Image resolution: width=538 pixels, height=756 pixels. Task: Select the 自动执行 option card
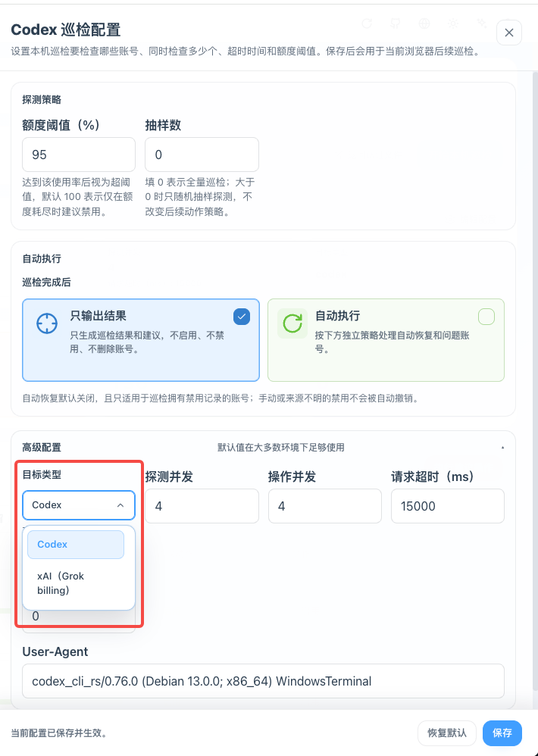pyautogui.click(x=386, y=340)
